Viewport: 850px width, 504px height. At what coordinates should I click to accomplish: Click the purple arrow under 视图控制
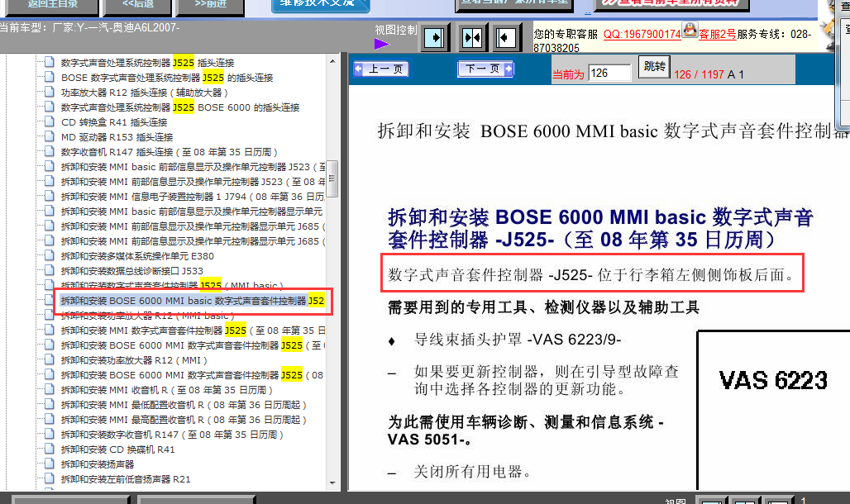pos(382,44)
